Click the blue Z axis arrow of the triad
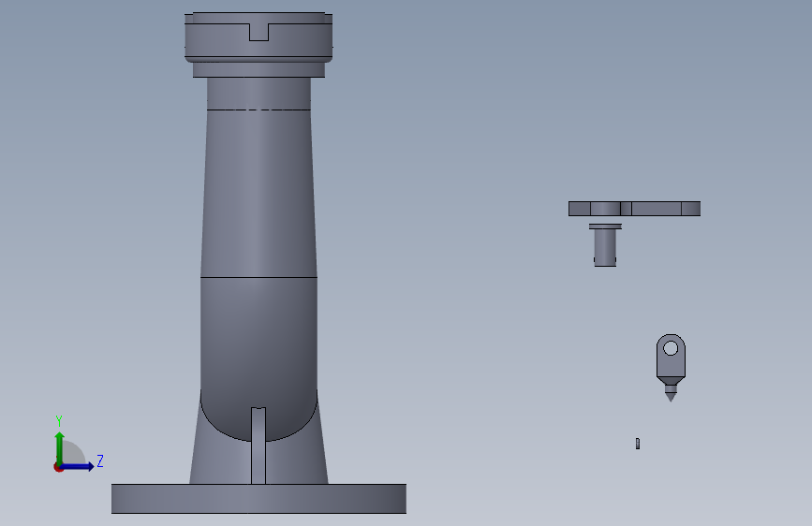Viewport: 812px width, 526px height. pos(78,466)
